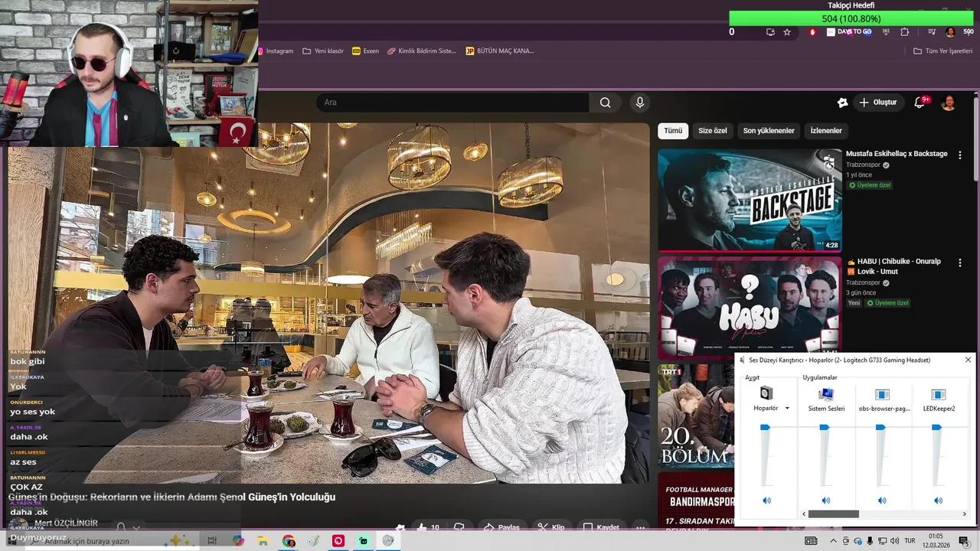
Task: Click the star-shaped icon beside Oluştur
Action: click(842, 103)
